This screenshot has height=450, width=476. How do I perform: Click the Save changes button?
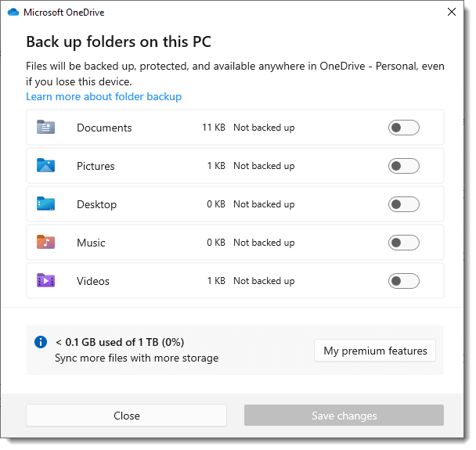(344, 416)
